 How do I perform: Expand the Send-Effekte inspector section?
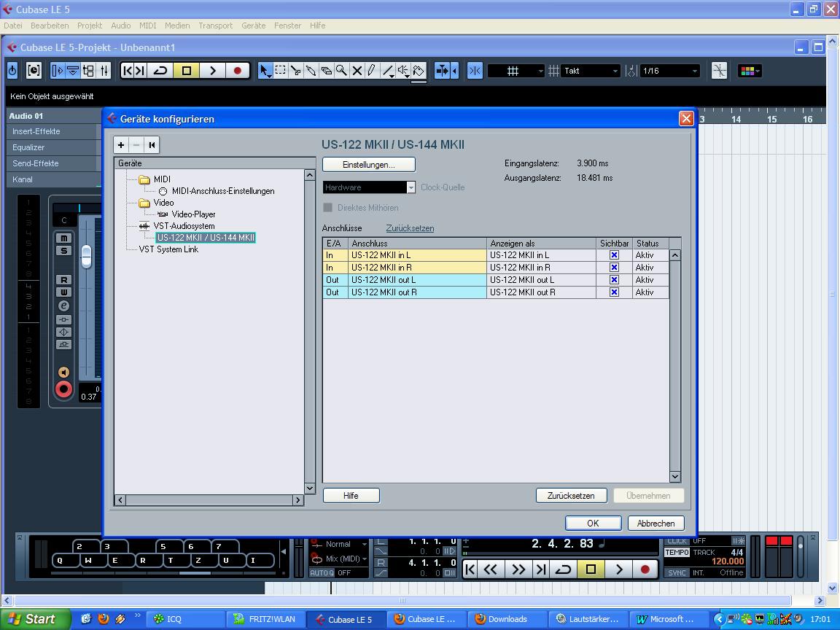53,163
